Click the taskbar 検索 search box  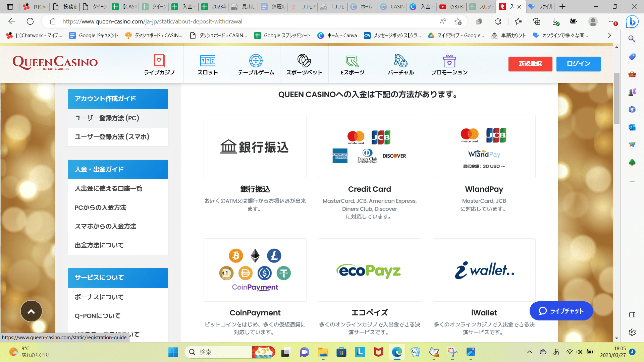[230, 352]
